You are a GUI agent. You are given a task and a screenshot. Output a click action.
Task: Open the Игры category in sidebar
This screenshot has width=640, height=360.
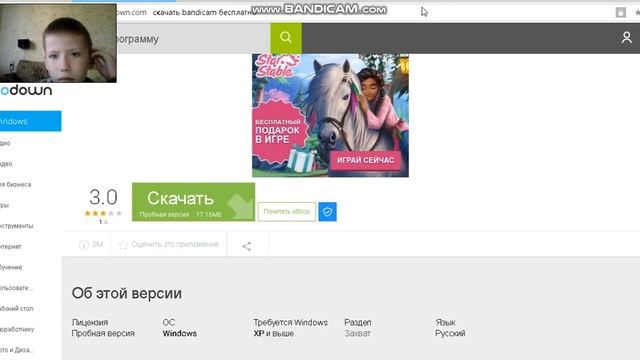(4, 205)
